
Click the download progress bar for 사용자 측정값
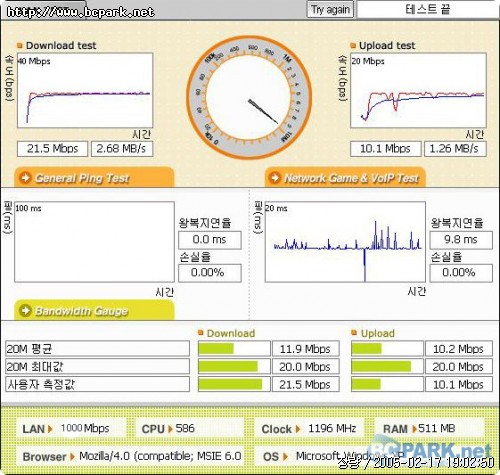click(234, 384)
